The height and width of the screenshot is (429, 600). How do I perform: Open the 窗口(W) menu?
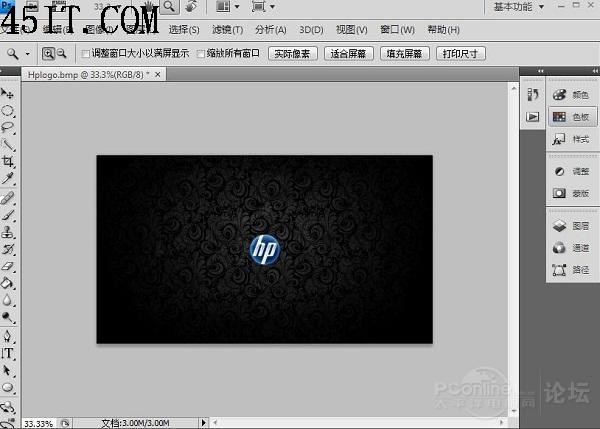tap(397, 29)
